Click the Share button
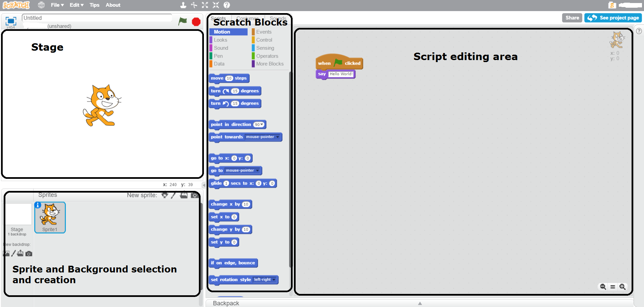 (x=572, y=18)
